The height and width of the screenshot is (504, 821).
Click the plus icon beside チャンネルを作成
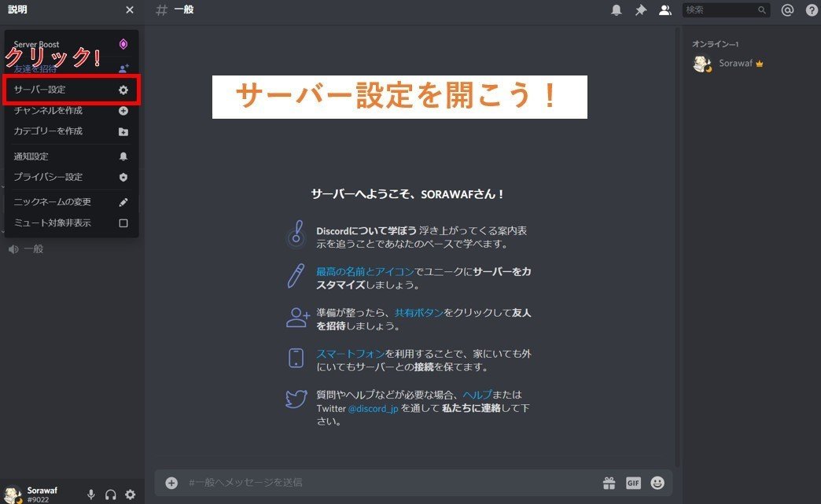click(123, 111)
